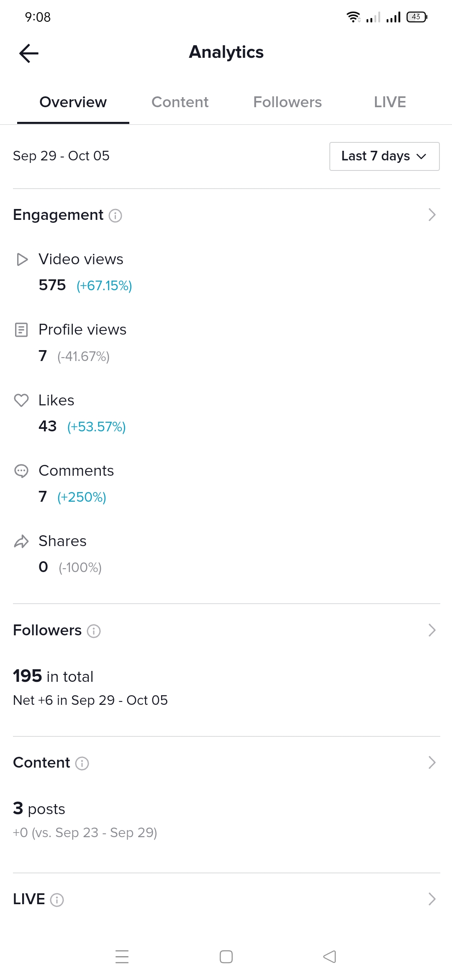The image size is (452, 980).
Task: Switch to the Followers tab
Action: pyautogui.click(x=288, y=102)
